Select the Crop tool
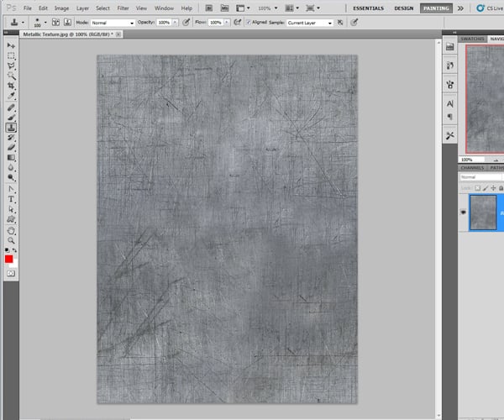504x420 pixels. coord(11,86)
